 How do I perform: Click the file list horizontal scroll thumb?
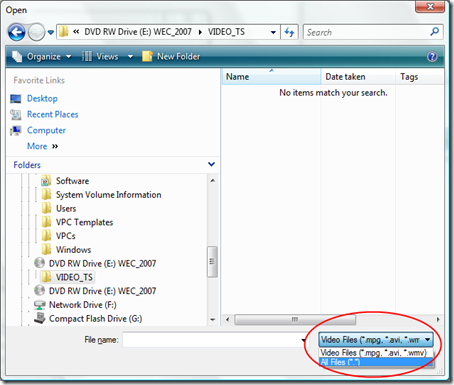click(x=295, y=320)
